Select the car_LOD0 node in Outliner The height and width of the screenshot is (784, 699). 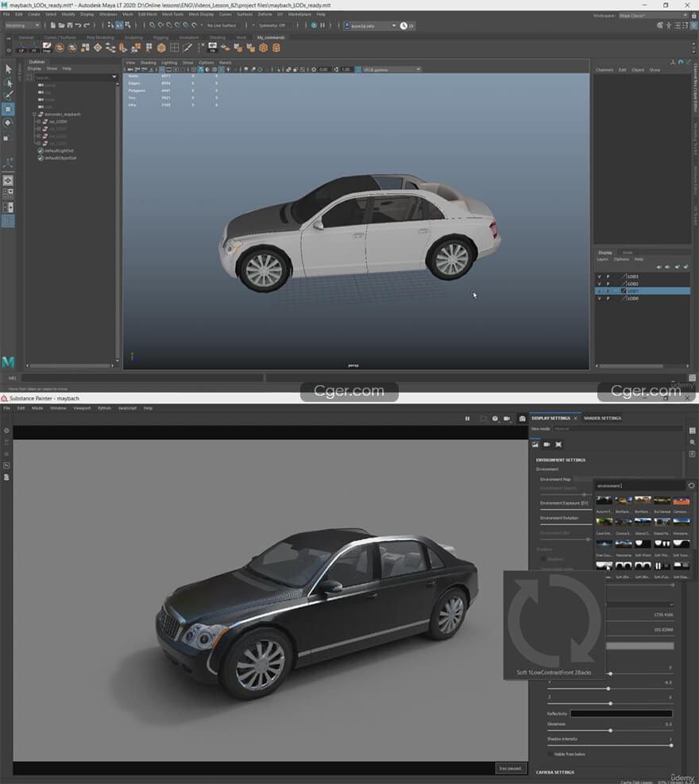point(57,122)
